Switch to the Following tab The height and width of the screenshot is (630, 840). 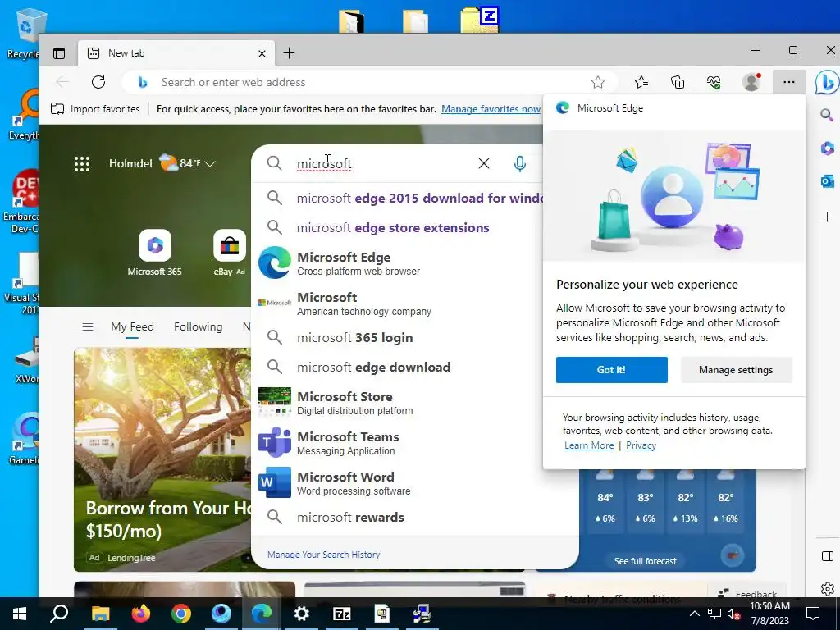click(x=199, y=326)
